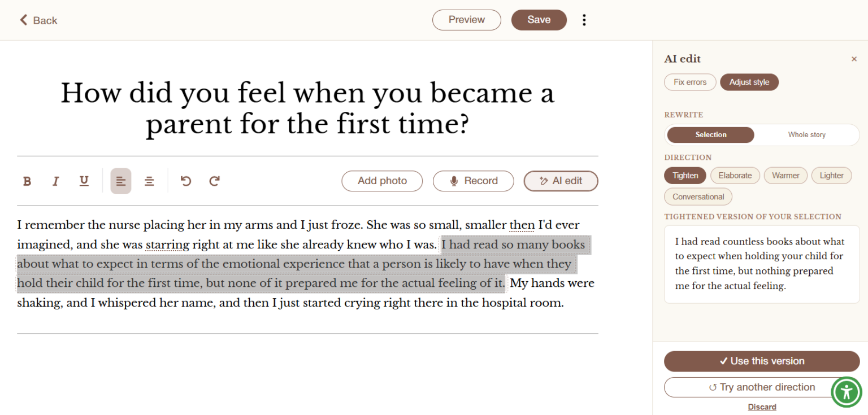Image resolution: width=868 pixels, height=415 pixels.
Task: Close the AI edit panel
Action: tap(854, 59)
